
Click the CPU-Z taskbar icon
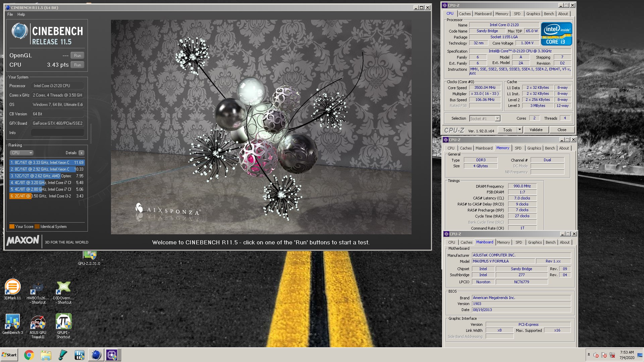pos(112,355)
